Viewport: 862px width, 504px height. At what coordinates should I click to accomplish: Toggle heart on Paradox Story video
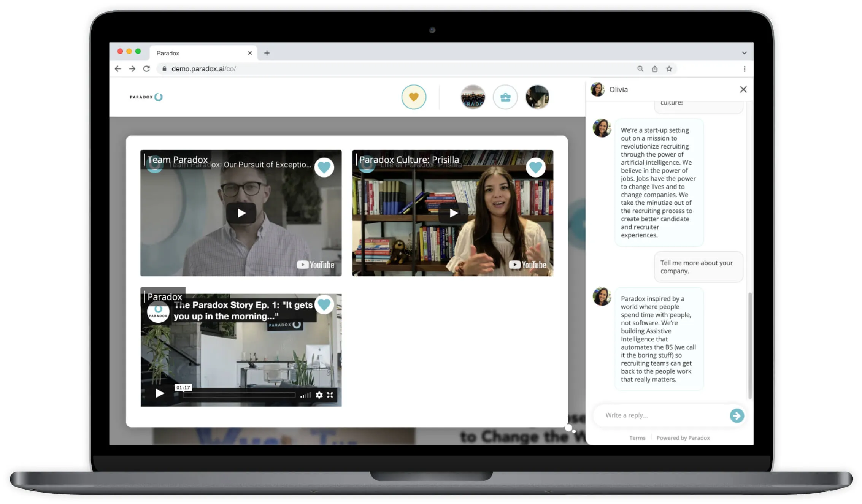(324, 304)
